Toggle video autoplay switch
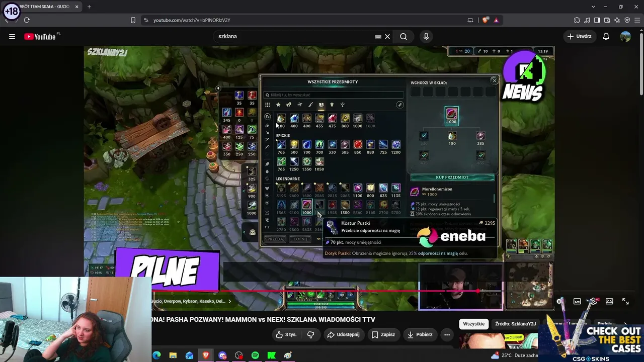 560,301
